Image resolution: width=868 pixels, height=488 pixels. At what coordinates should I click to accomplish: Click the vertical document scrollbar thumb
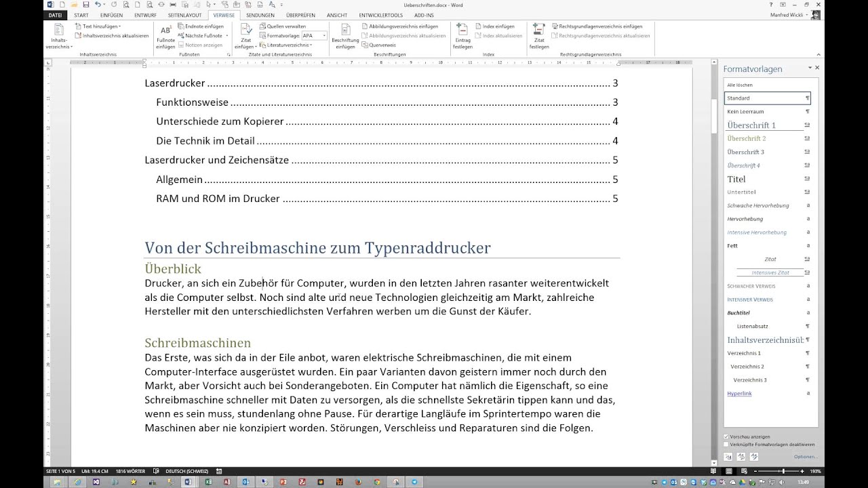tap(713, 115)
